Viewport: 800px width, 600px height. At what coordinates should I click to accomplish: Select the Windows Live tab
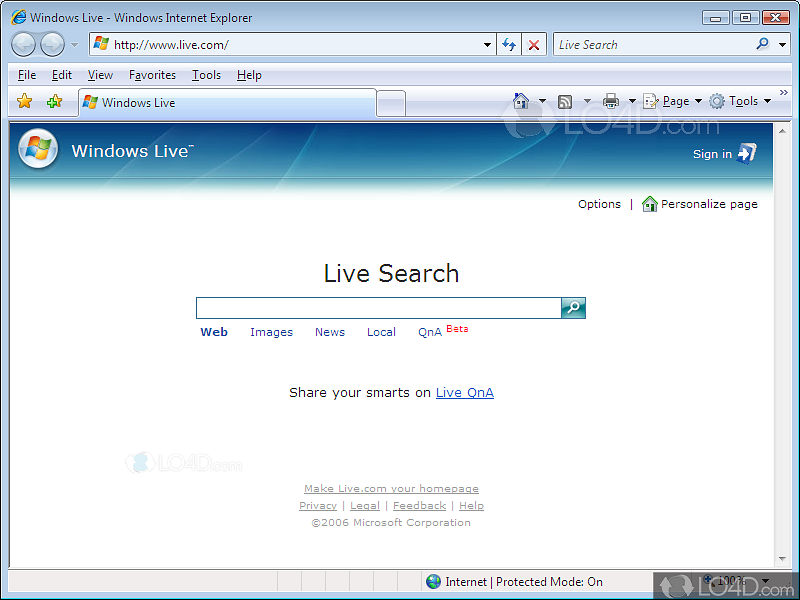(x=228, y=103)
